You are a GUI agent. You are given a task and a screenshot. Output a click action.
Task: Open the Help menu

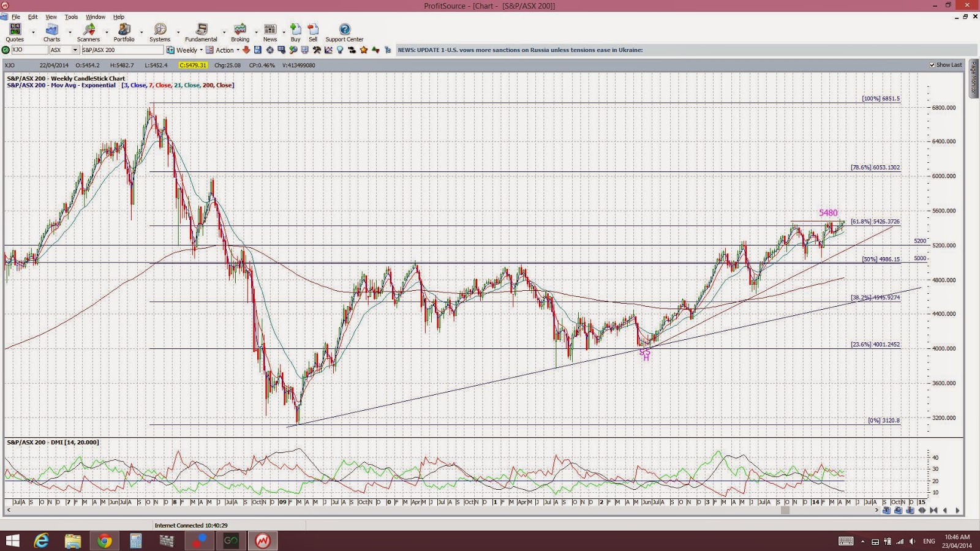pos(119,17)
